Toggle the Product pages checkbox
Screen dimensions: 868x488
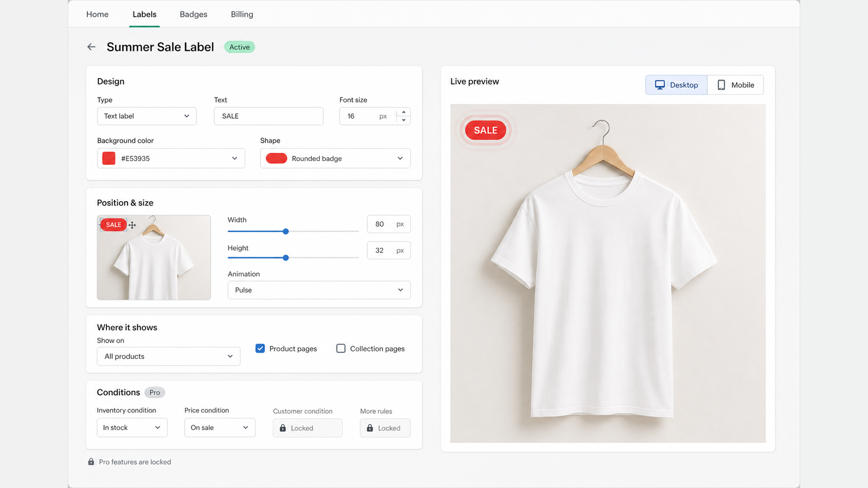[x=260, y=349]
